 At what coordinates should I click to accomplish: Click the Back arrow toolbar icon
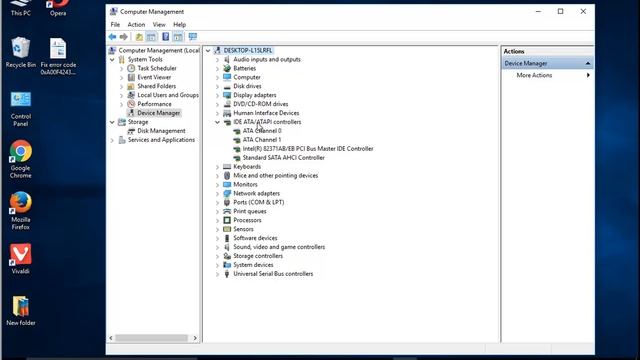[x=112, y=37]
